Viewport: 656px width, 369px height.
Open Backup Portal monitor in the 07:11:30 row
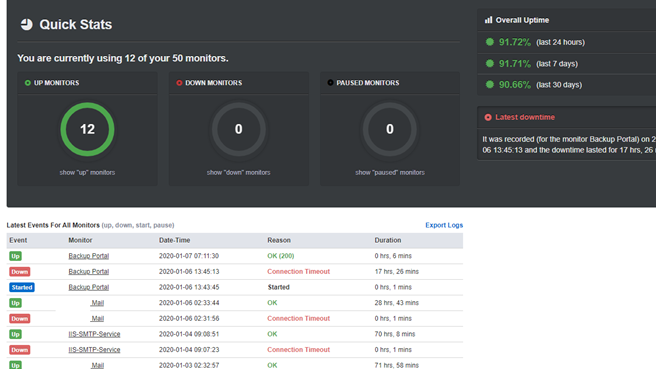[x=89, y=256]
